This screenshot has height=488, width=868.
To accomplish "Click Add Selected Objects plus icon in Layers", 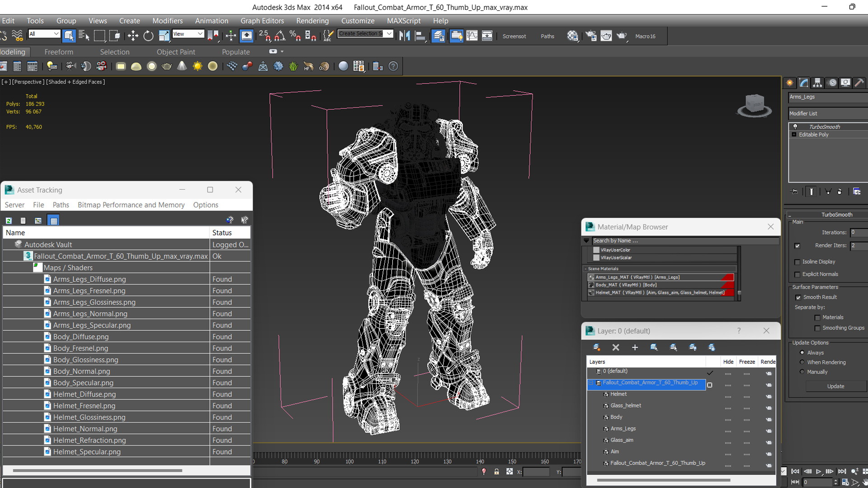I will (x=635, y=347).
